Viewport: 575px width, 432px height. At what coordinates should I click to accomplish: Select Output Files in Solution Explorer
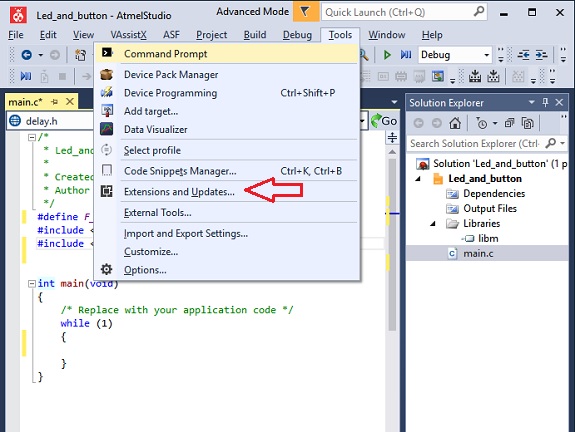(490, 209)
